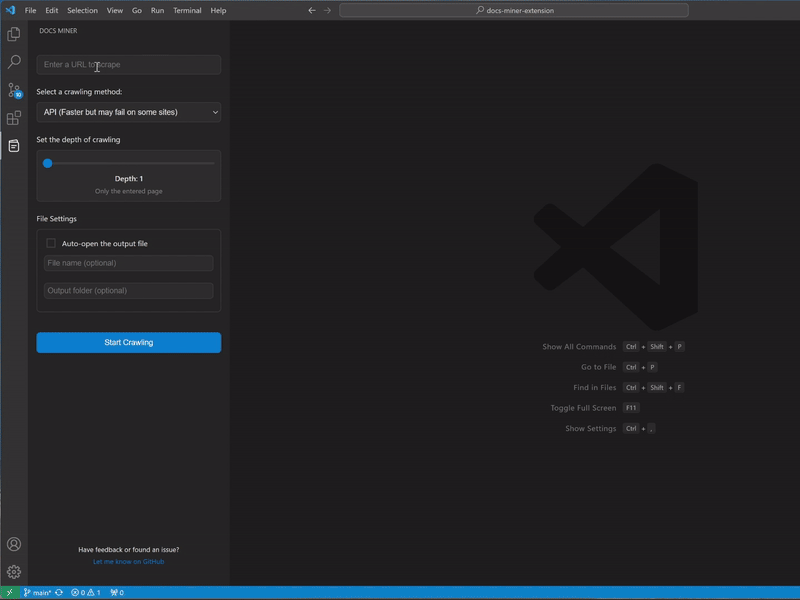The height and width of the screenshot is (600, 800).
Task: Click the crawling depth slider handle
Action: pos(47,163)
